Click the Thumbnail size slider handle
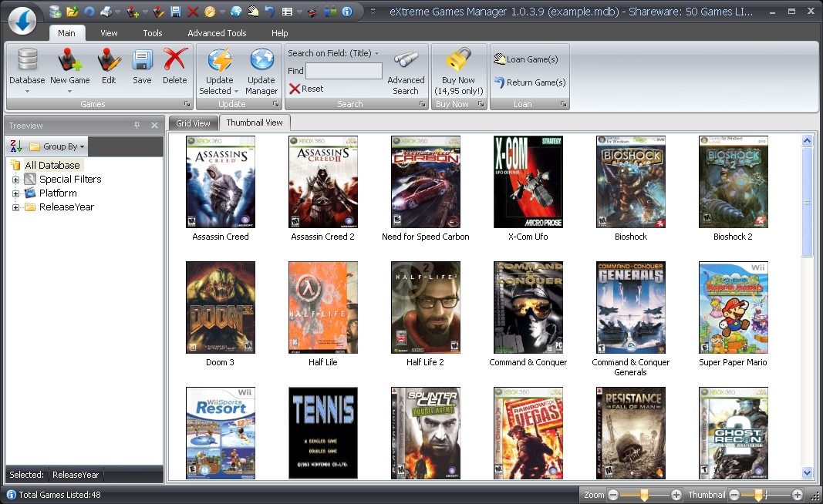 758,495
